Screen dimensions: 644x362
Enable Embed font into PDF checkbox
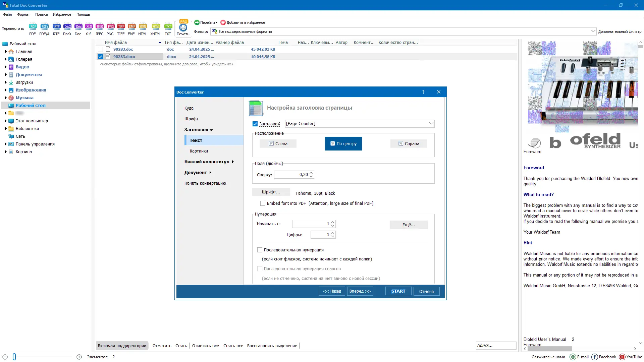(x=263, y=203)
